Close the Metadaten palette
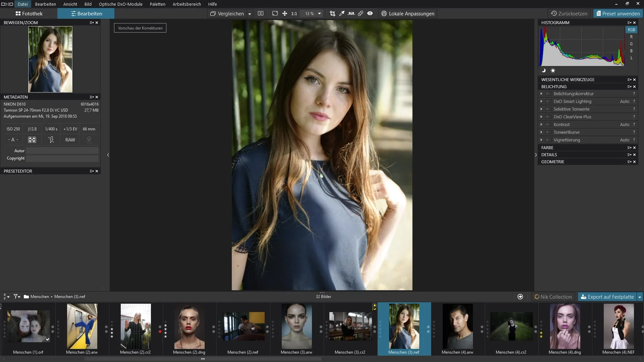The height and width of the screenshot is (362, 644). (97, 97)
